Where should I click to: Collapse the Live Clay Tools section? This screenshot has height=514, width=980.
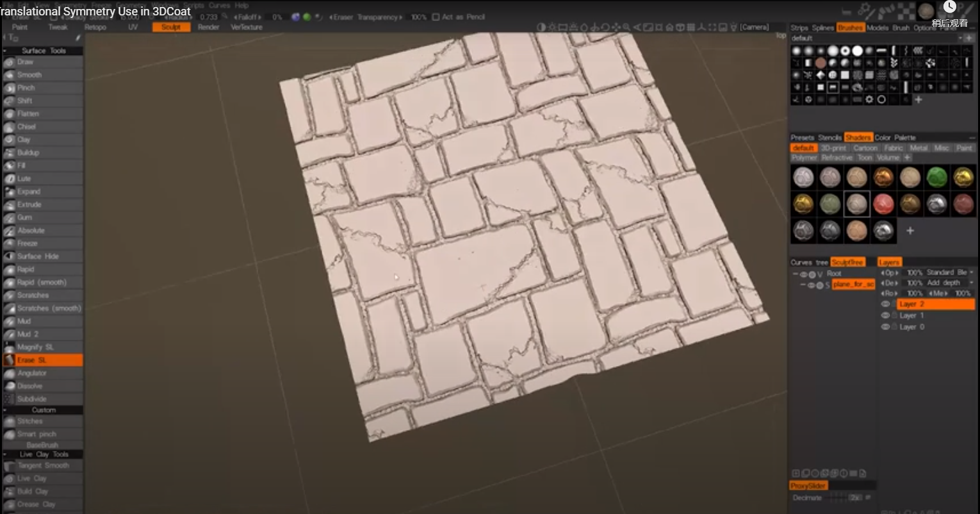point(5,454)
